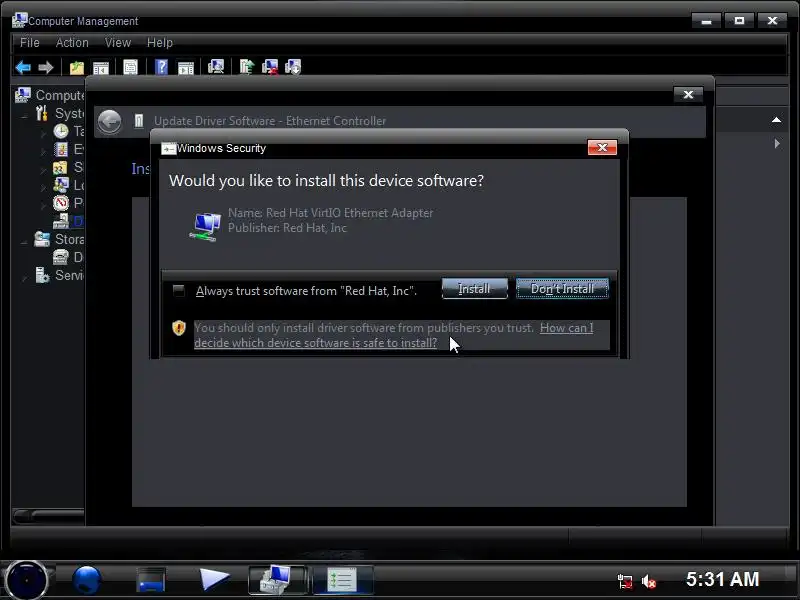Open the Help menu

[160, 43]
